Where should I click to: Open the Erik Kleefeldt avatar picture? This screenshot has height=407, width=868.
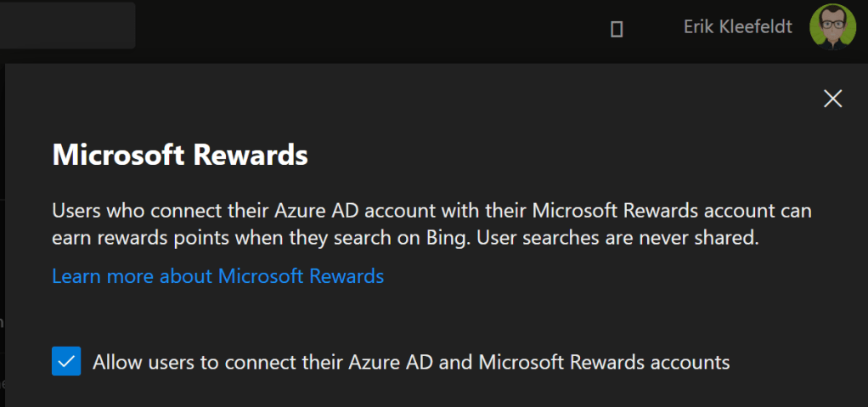click(833, 27)
